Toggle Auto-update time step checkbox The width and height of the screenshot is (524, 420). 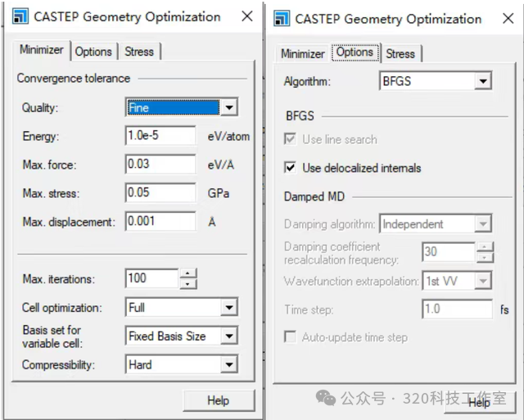290,336
